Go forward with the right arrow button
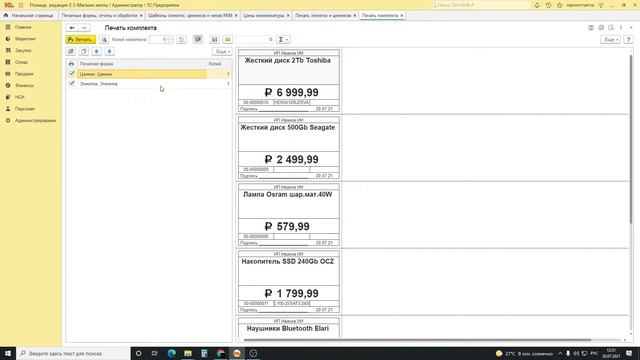 pyautogui.click(x=84, y=28)
